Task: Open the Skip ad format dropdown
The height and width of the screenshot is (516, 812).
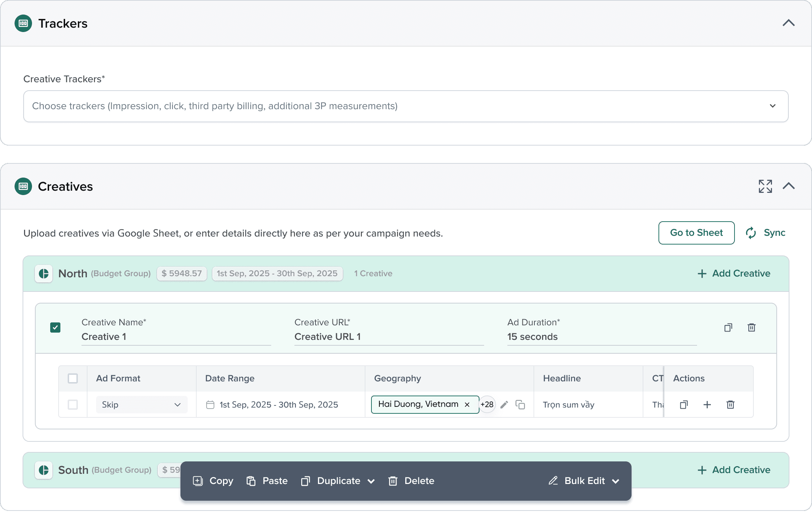Action: point(142,405)
